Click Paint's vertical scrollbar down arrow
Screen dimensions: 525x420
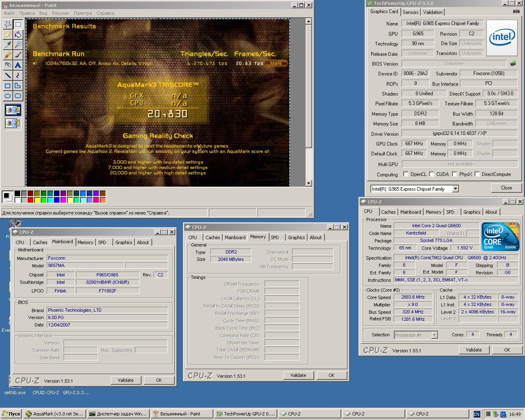tap(309, 183)
